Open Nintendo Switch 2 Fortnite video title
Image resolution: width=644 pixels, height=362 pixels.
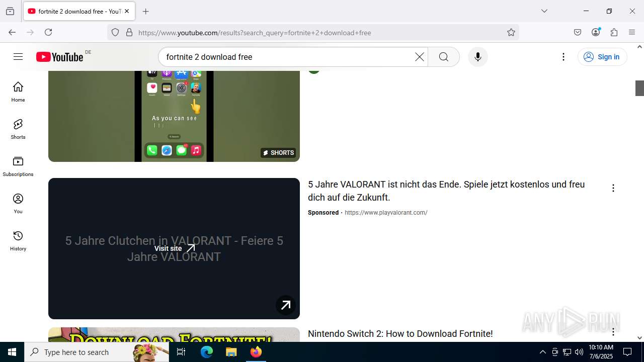coord(400,334)
